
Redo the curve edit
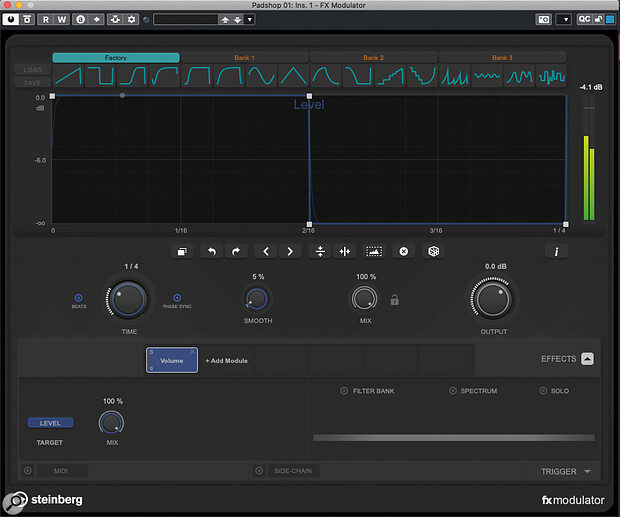236,251
